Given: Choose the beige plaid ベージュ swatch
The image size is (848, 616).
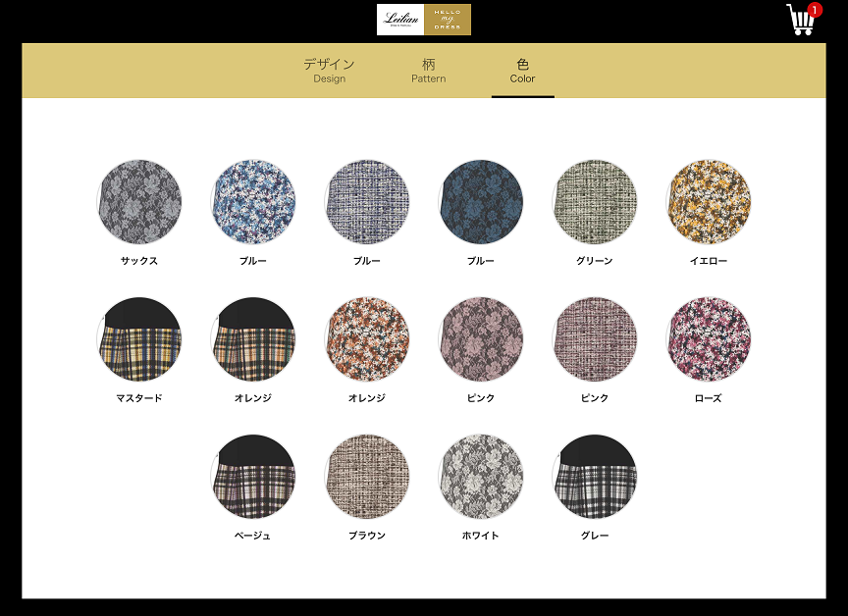Looking at the screenshot, I should pos(253,476).
